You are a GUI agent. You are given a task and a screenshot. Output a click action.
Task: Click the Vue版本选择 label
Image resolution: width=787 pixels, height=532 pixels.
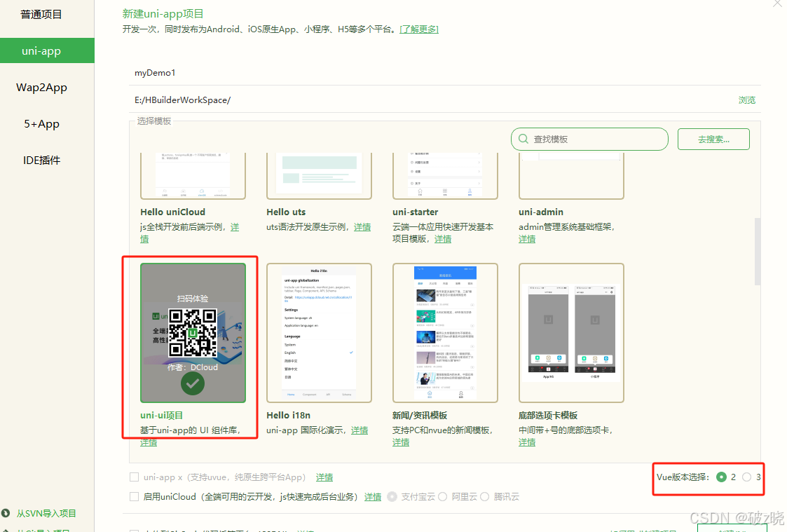point(683,477)
